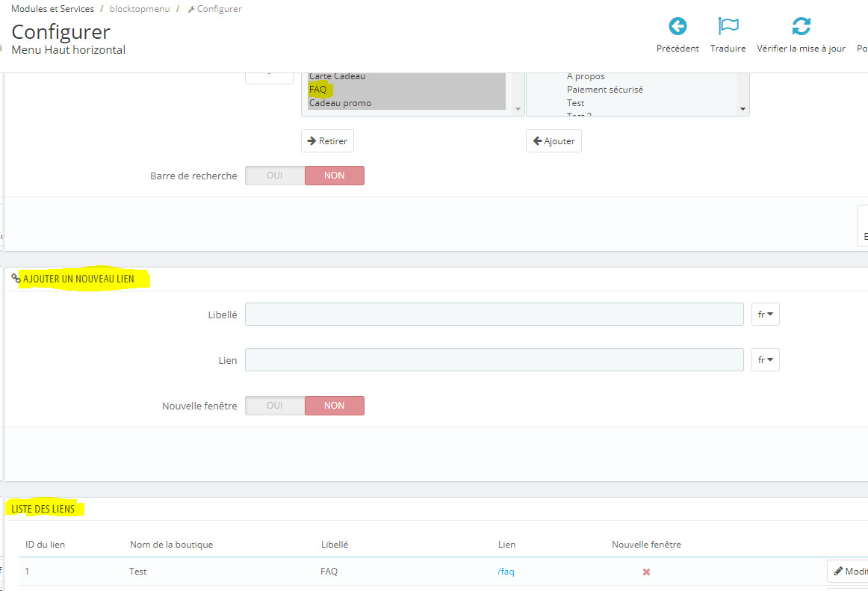Screen dimensions: 868x591
Task: Click down arrow of available items list
Action: coord(743,109)
